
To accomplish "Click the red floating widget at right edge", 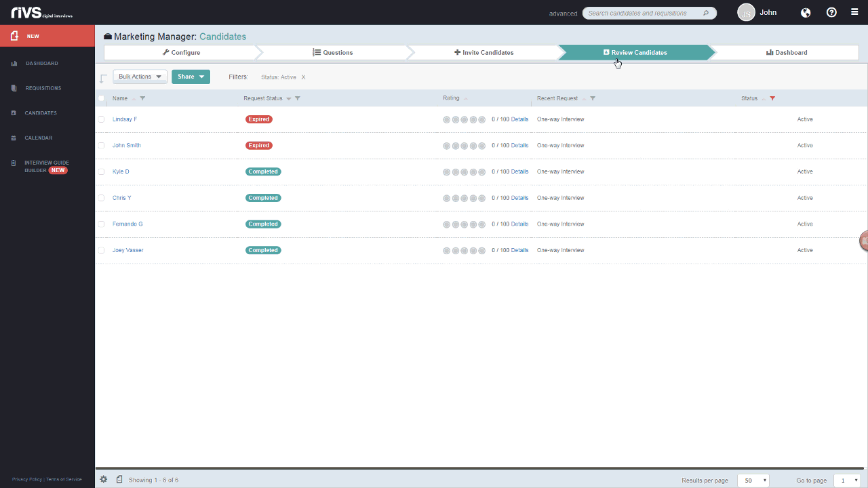I will point(864,241).
